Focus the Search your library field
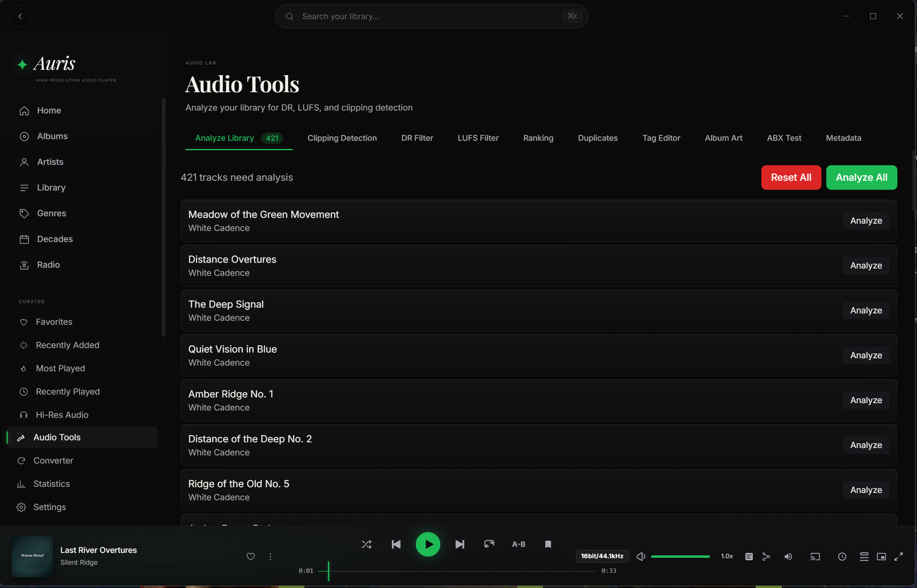Viewport: 917px width, 588px height. click(432, 16)
